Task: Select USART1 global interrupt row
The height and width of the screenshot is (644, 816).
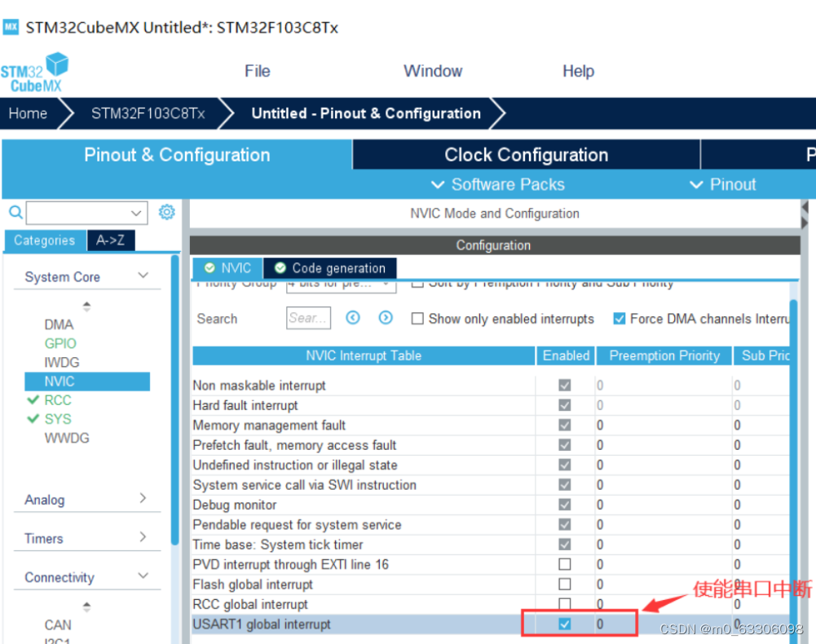Action: [x=491, y=624]
